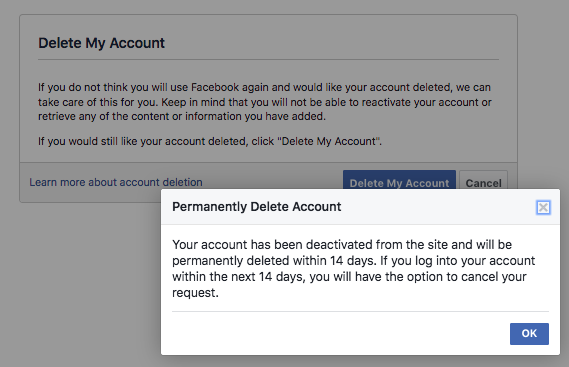Confirm the deactivation notice with OK
Viewport: 569px width, 367px height.
[529, 334]
